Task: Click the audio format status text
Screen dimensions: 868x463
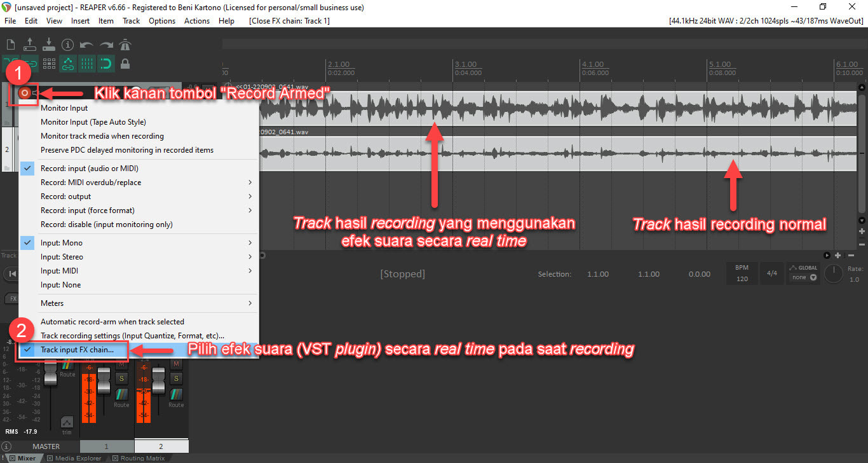Action: pos(766,21)
